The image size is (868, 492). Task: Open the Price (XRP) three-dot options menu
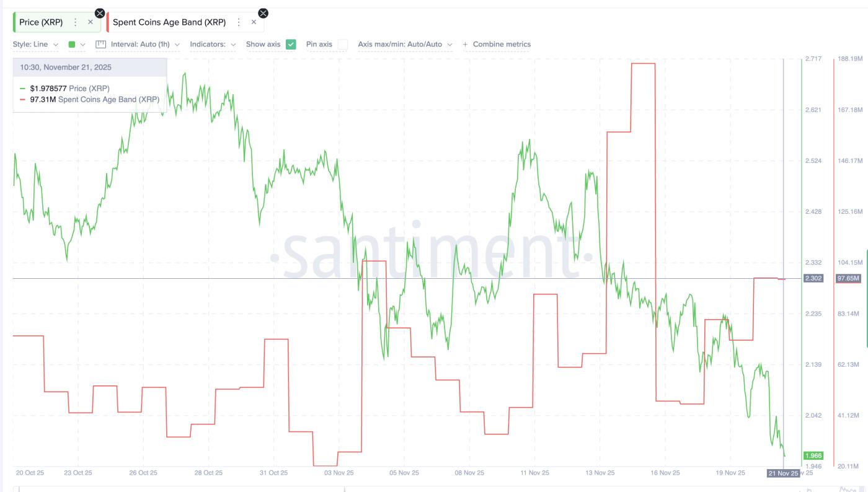pyautogui.click(x=75, y=22)
